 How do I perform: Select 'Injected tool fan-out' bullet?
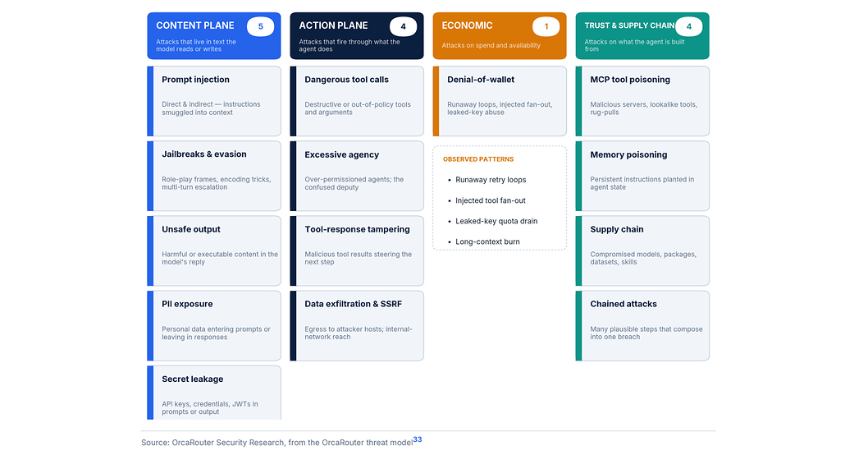(491, 200)
